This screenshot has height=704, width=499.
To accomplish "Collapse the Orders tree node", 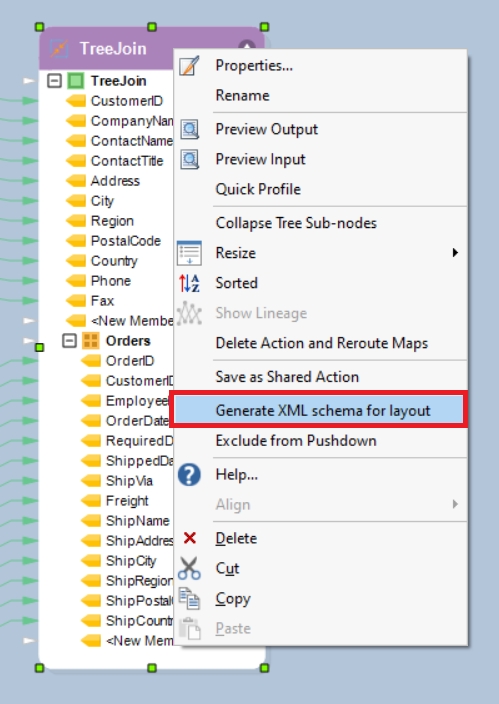I will tap(69, 341).
